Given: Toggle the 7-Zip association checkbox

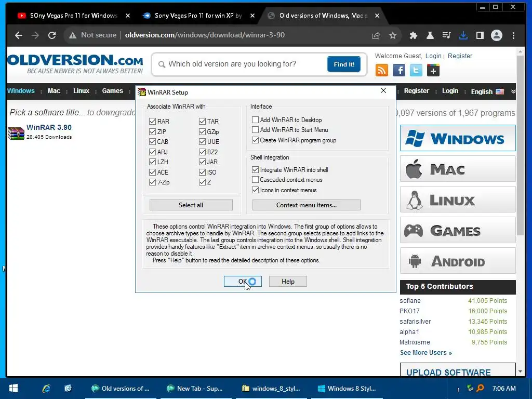Looking at the screenshot, I should pos(152,182).
